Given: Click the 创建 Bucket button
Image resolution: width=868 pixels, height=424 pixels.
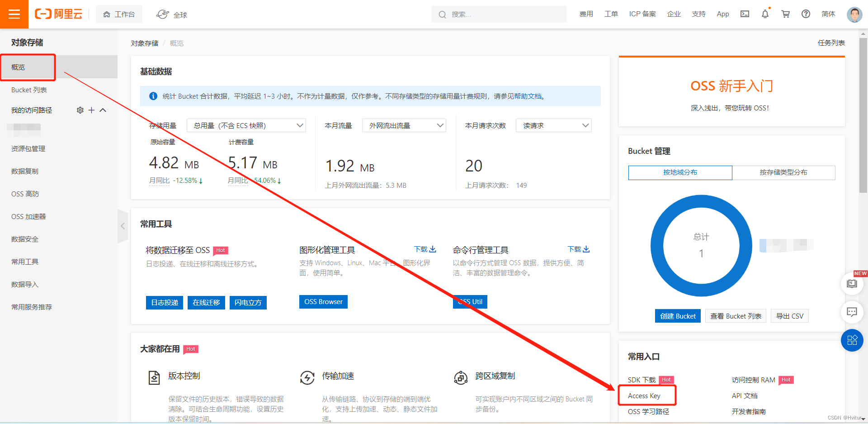Looking at the screenshot, I should [x=678, y=316].
